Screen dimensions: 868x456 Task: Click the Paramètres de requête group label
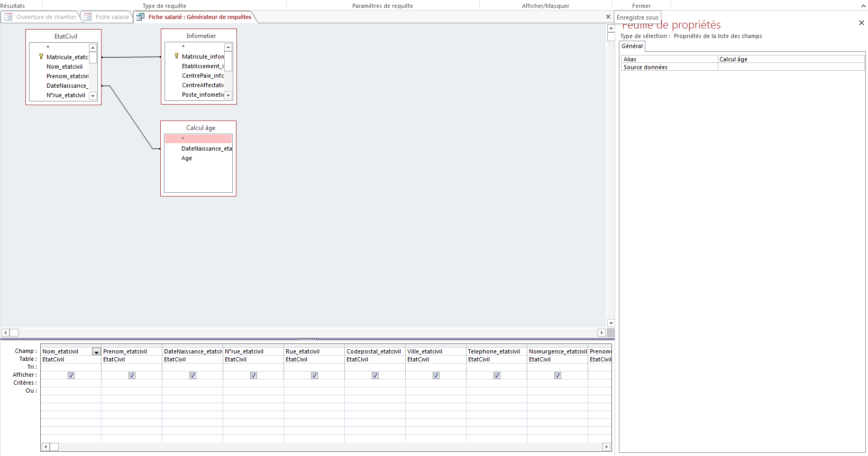[x=382, y=6]
